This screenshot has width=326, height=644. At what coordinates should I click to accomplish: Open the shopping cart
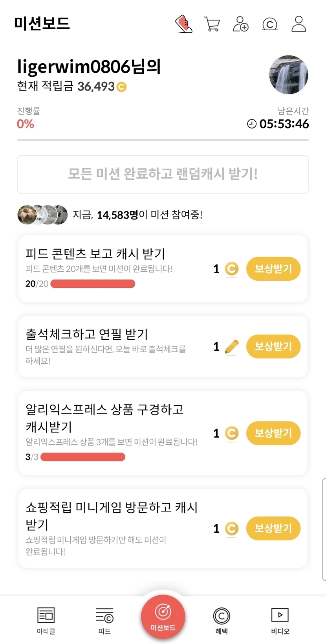pyautogui.click(x=212, y=24)
